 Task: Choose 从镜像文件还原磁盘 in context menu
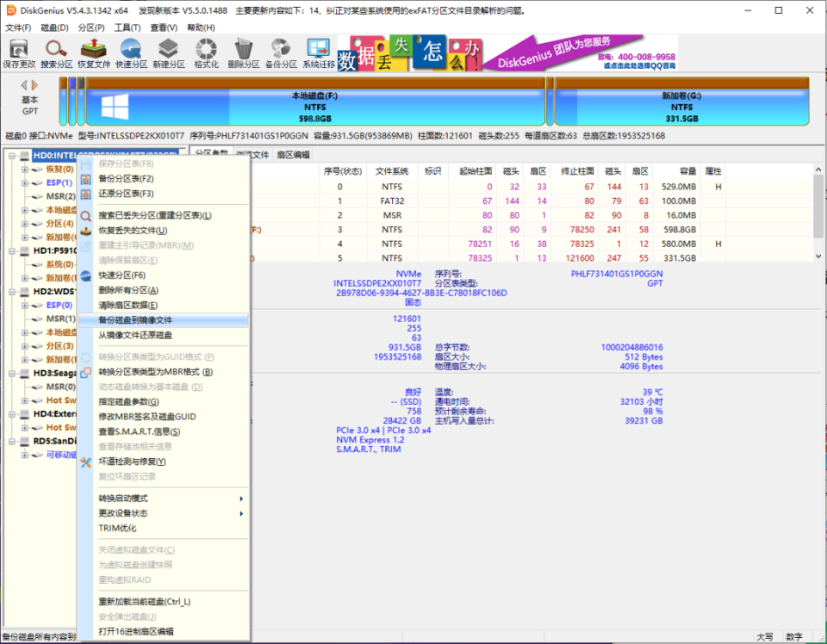click(164, 335)
